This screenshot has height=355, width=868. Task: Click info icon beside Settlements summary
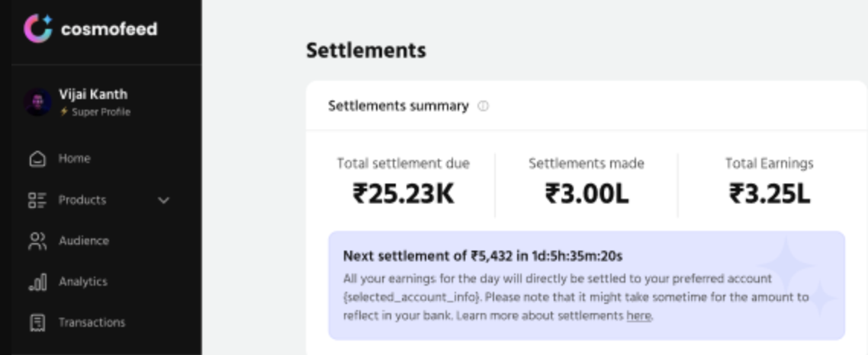pos(483,107)
